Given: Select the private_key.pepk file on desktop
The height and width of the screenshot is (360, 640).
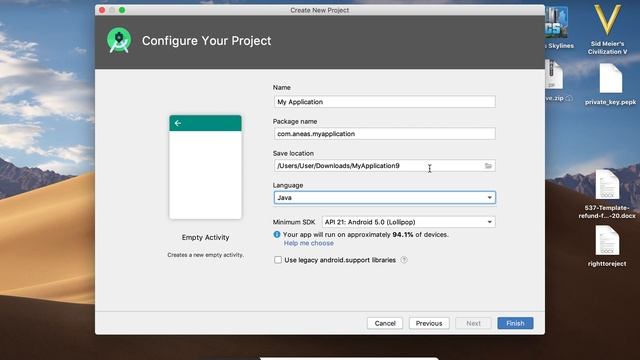Looking at the screenshot, I should point(611,85).
